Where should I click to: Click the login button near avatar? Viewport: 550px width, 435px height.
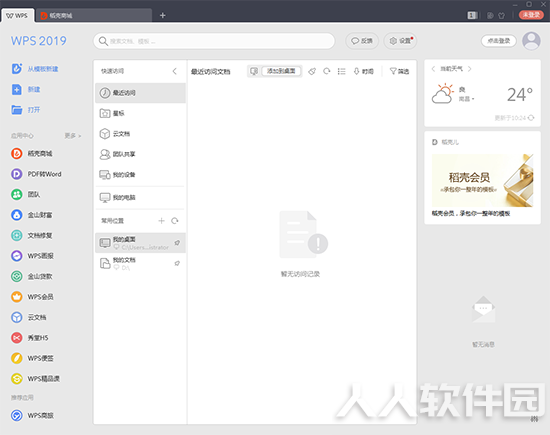498,41
